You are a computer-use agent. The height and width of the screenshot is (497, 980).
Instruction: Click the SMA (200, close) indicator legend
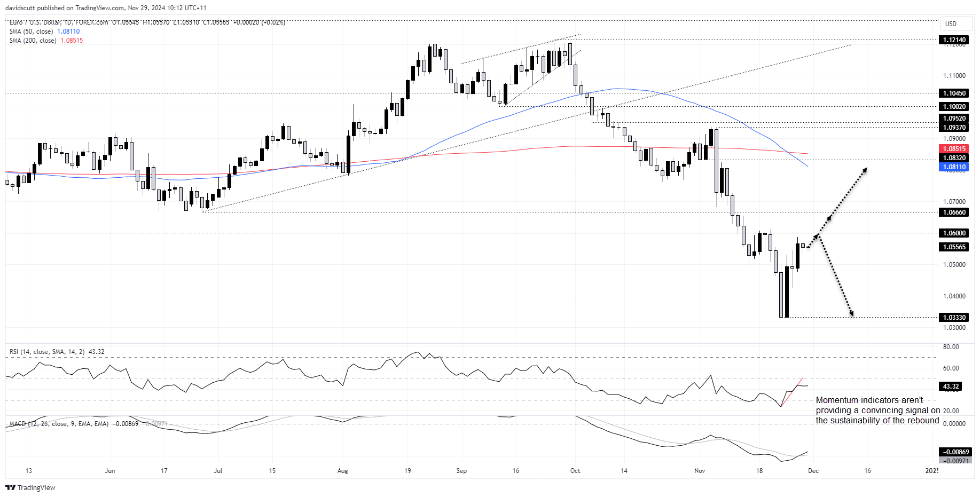click(46, 41)
